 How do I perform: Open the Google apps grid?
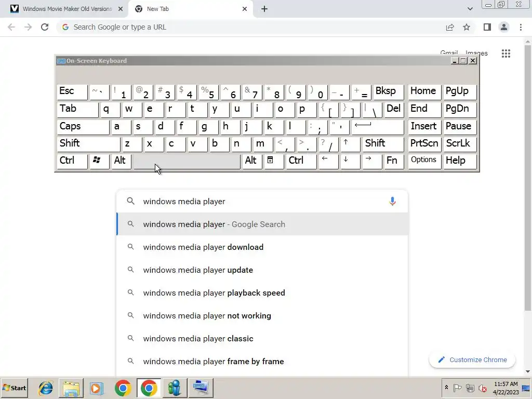click(506, 54)
